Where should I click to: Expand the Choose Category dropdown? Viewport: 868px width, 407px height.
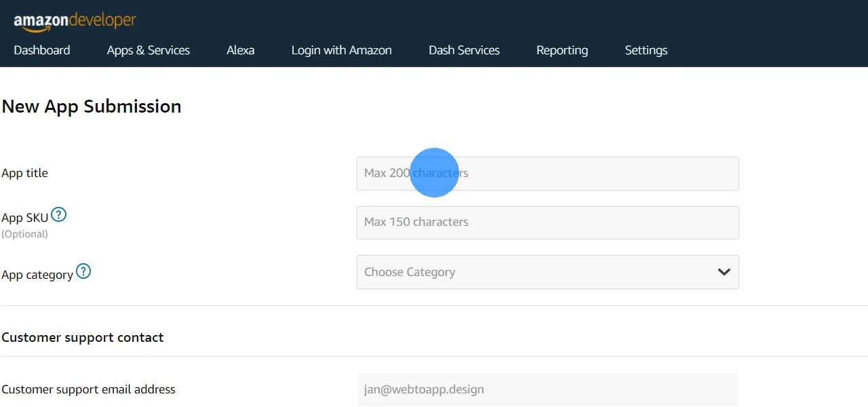tap(548, 271)
